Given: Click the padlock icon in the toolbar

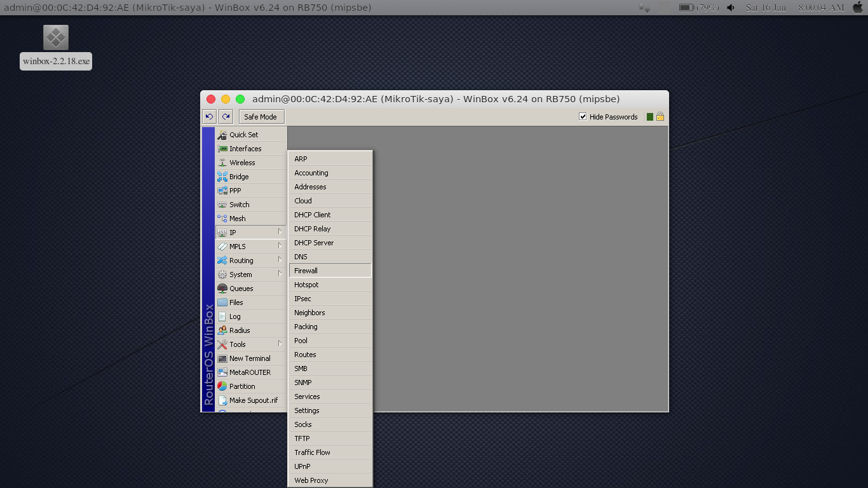Looking at the screenshot, I should coord(660,117).
